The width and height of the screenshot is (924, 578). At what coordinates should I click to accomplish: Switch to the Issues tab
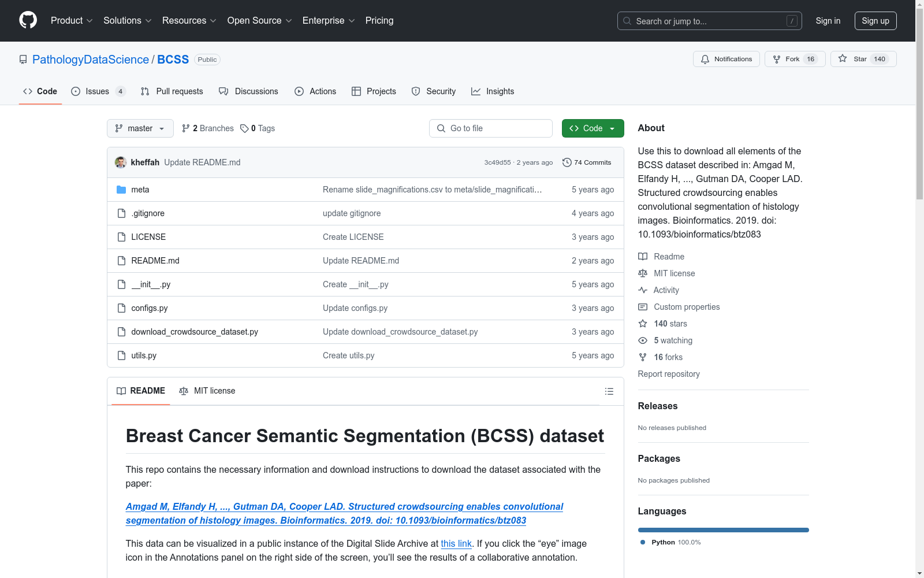98,91
